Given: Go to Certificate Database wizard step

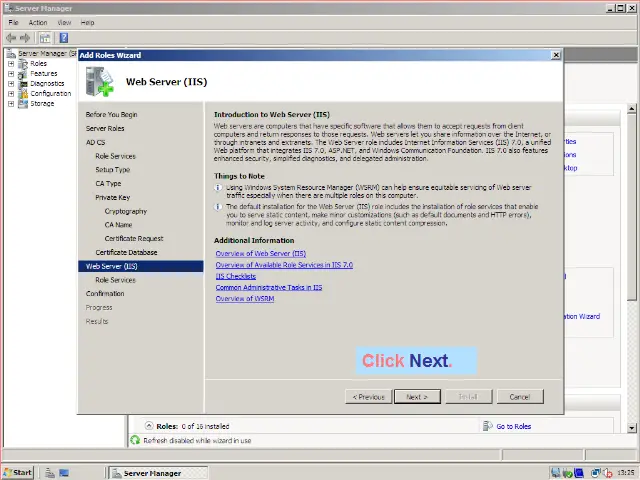Looking at the screenshot, I should [127, 253].
